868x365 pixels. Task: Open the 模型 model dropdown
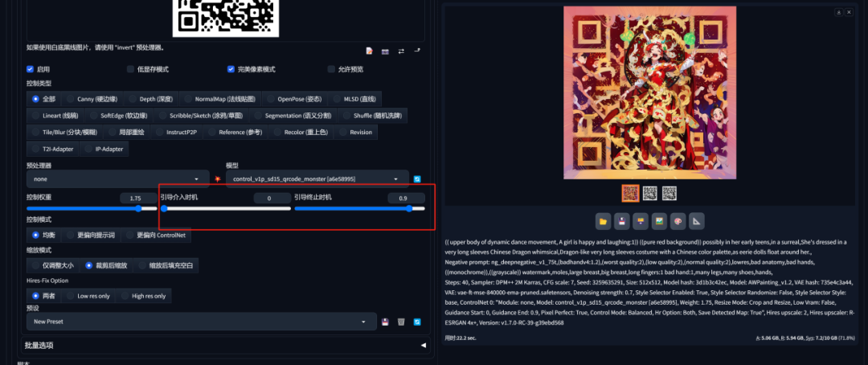coord(317,179)
